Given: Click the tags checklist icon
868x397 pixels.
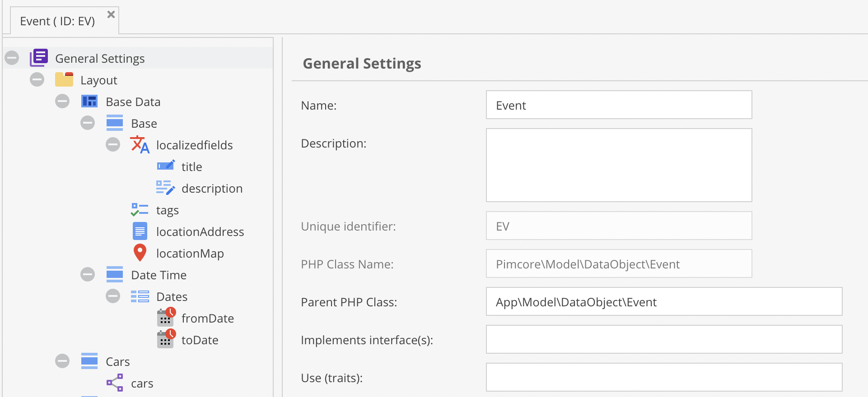Looking at the screenshot, I should tap(140, 210).
